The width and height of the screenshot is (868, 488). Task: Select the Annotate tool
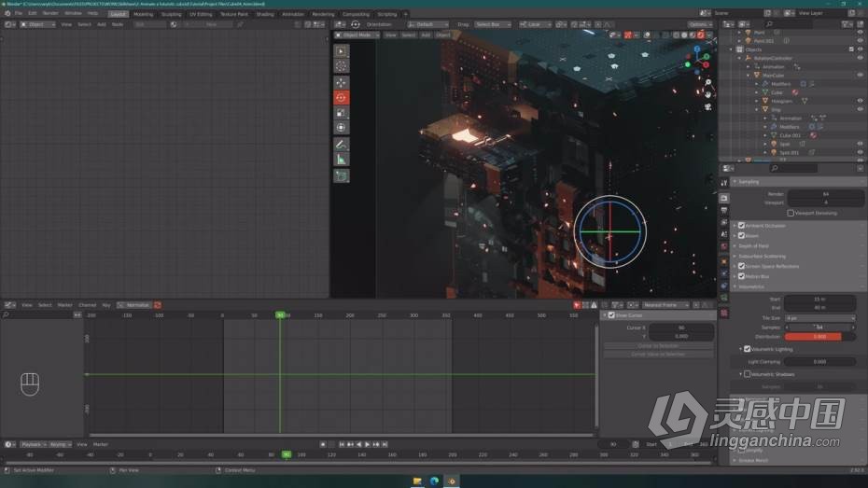(x=342, y=145)
